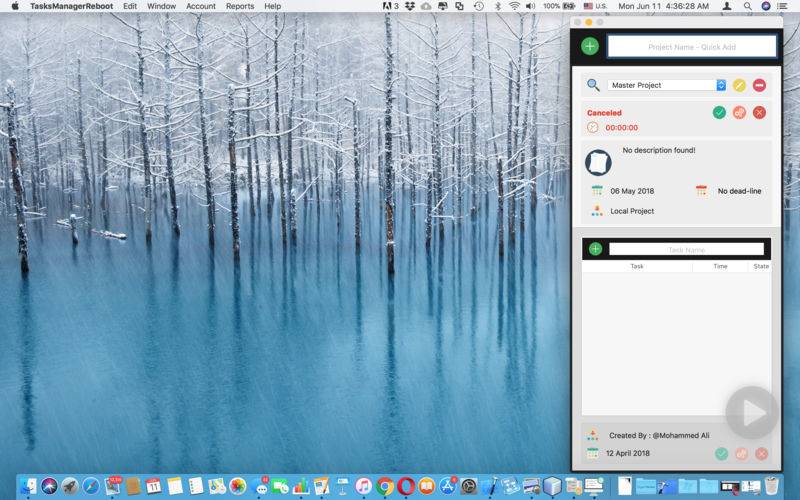Focus the Project Name Quick Add field

[x=692, y=46]
